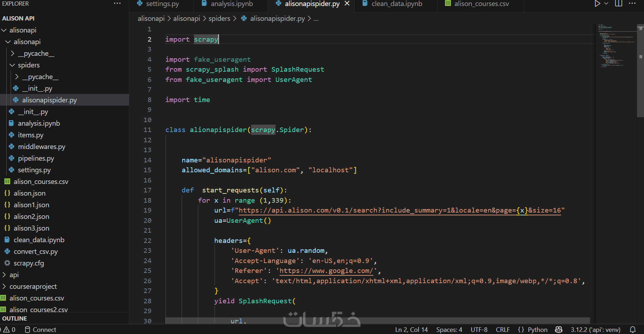Screen dimensions: 644x334
Task: Change end-of-line sequence CRLF
Action: click(502, 329)
